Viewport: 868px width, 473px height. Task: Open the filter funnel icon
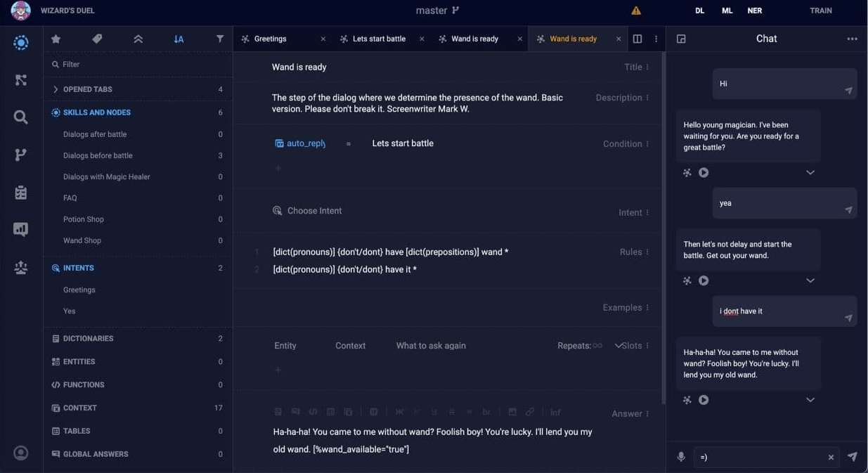[x=220, y=39]
